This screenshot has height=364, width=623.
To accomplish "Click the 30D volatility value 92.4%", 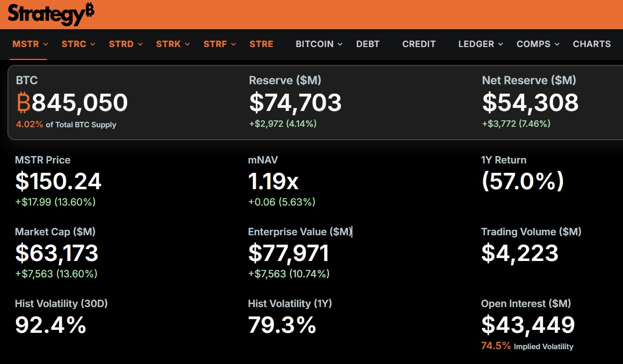I will click(51, 325).
